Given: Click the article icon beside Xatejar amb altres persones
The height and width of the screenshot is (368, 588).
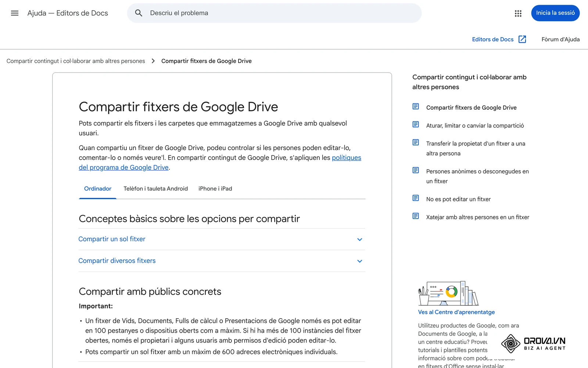Looking at the screenshot, I should (416, 216).
